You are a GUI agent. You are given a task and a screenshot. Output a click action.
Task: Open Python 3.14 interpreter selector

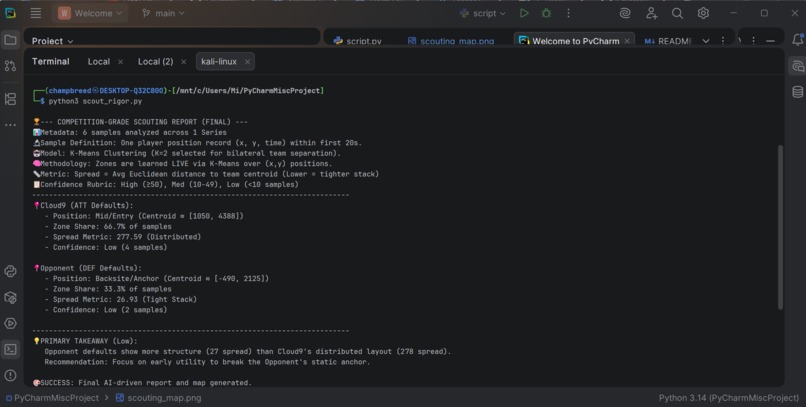pos(729,398)
